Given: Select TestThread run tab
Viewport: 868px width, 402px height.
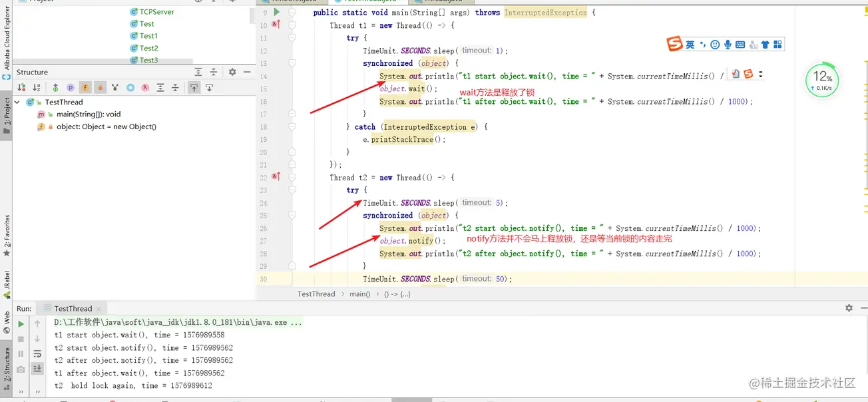Looking at the screenshot, I should click(73, 309).
